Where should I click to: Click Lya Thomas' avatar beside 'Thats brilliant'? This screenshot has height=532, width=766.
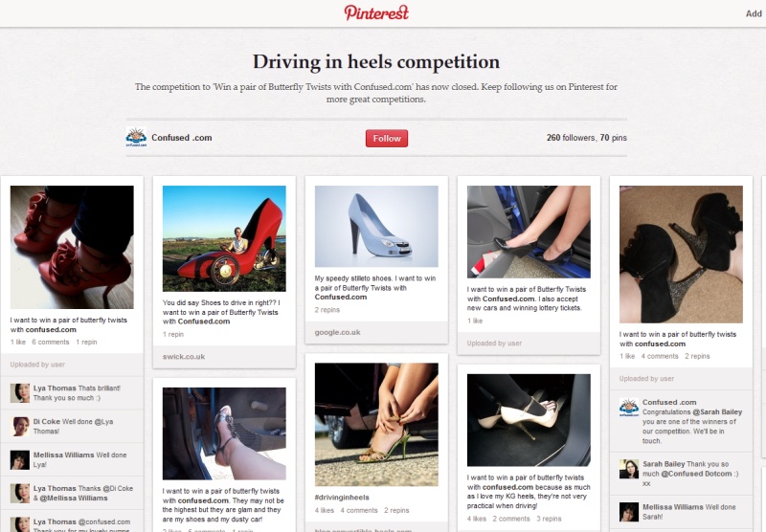click(20, 393)
